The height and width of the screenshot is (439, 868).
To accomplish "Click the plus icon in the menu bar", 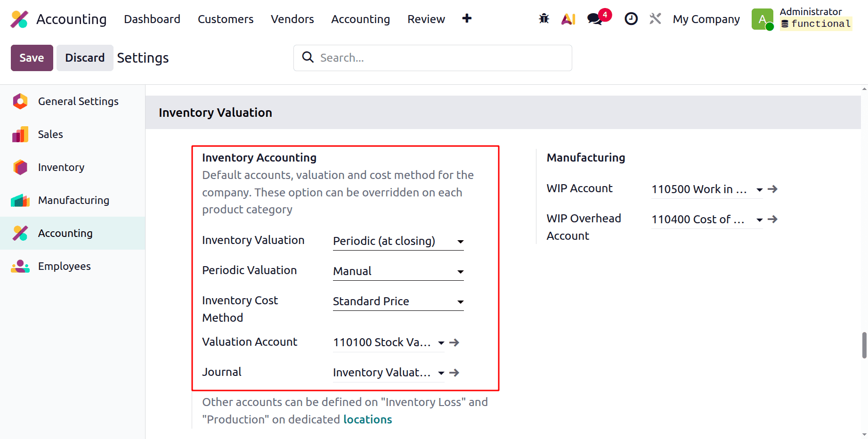I will (467, 18).
